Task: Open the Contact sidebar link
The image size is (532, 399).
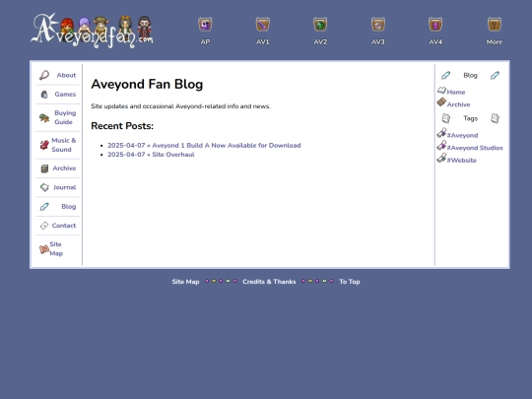Action: point(64,226)
